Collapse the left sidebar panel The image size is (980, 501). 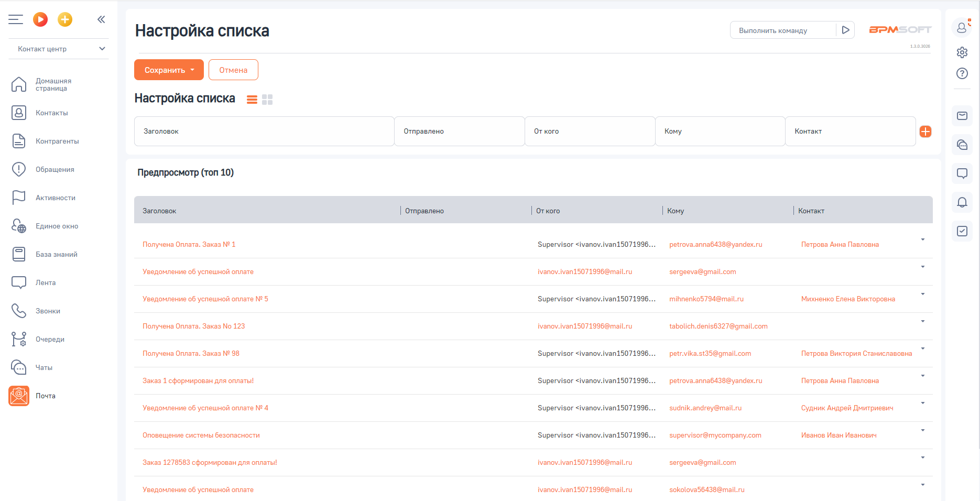(x=101, y=19)
